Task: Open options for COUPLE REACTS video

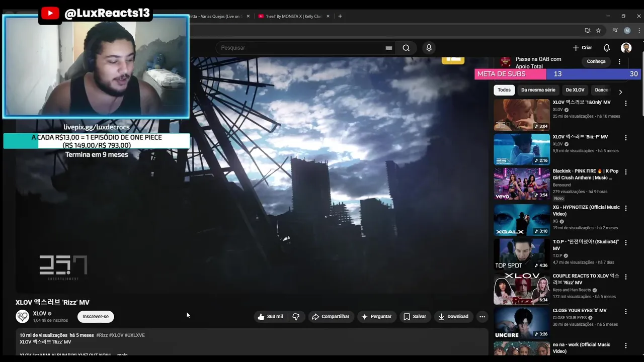Action: pyautogui.click(x=626, y=277)
